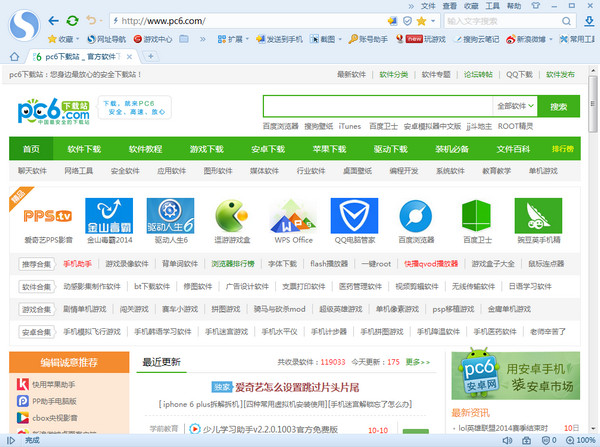The image size is (600, 447).
Task: Click the 百度卫士 app icon
Action: click(476, 216)
